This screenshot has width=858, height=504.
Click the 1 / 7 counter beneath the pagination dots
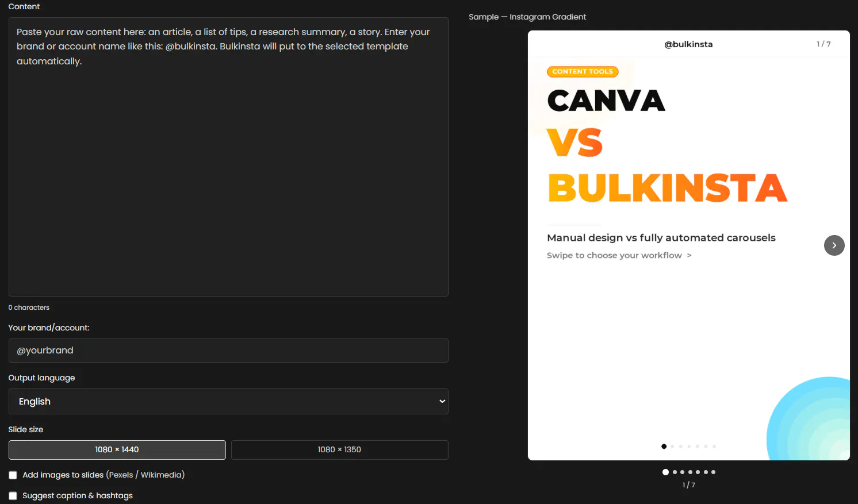[x=689, y=485]
